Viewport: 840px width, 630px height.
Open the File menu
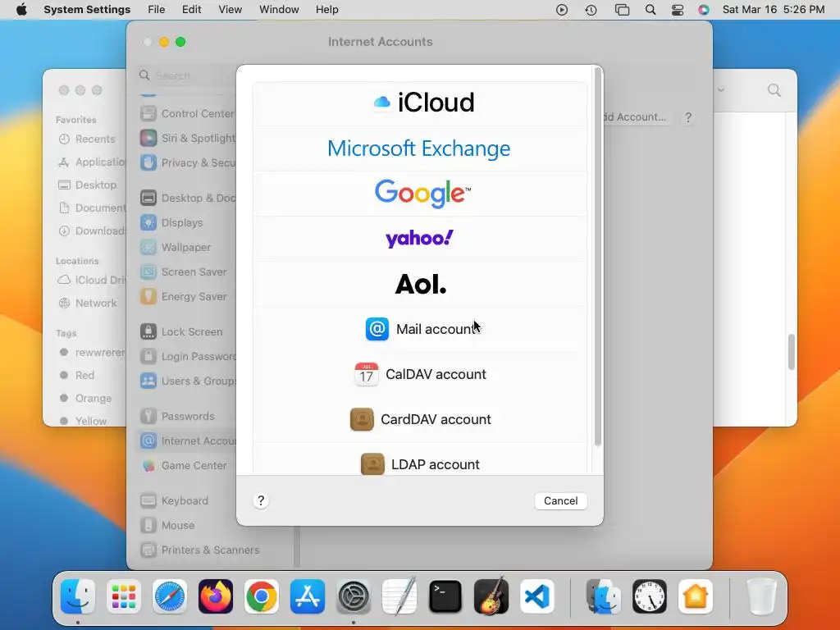pyautogui.click(x=157, y=10)
